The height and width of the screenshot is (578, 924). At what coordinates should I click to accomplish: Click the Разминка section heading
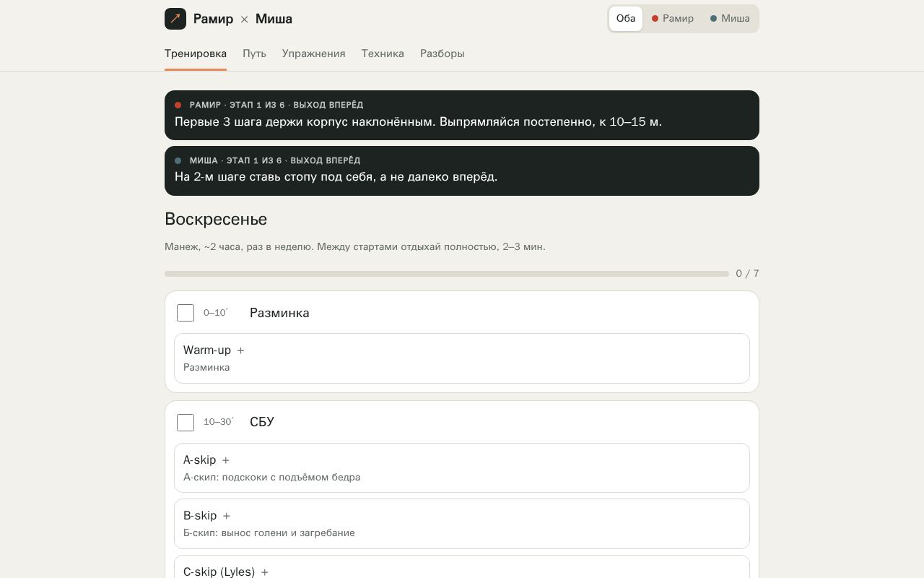pos(279,313)
